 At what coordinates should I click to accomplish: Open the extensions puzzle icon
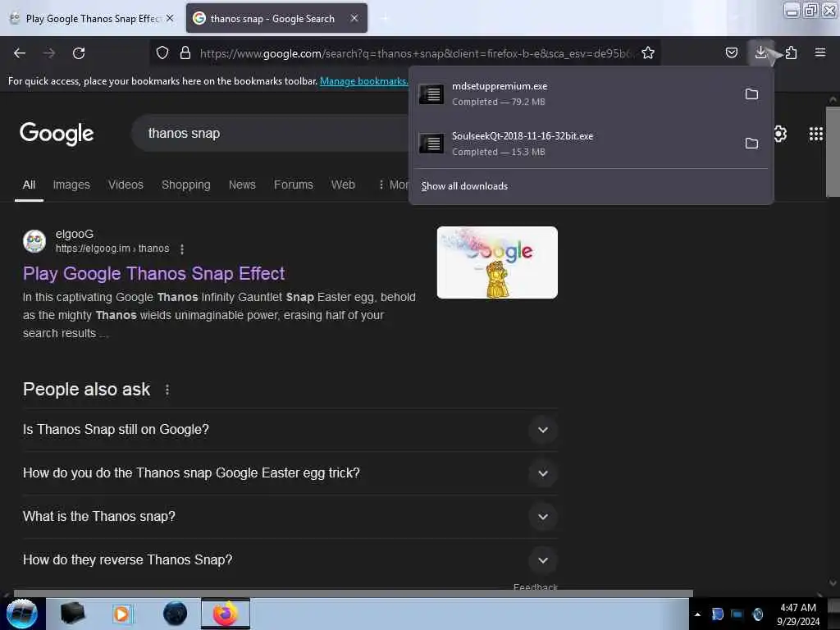tap(791, 52)
